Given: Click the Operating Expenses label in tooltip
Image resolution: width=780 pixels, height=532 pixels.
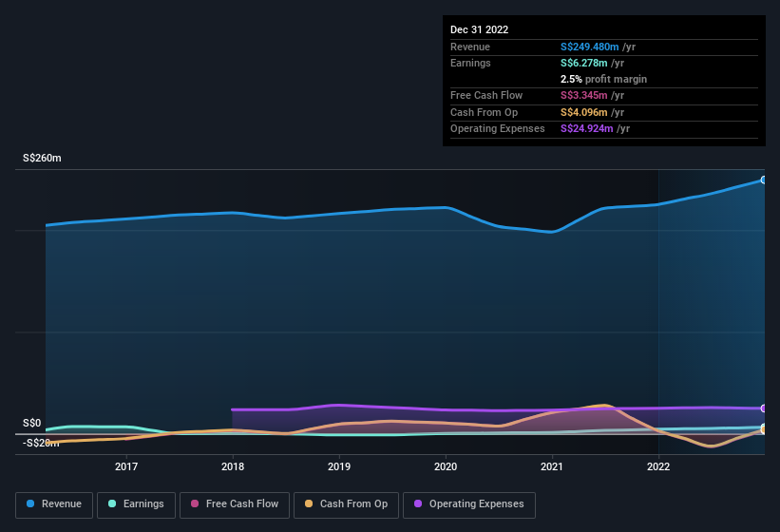Looking at the screenshot, I should pos(498,129).
